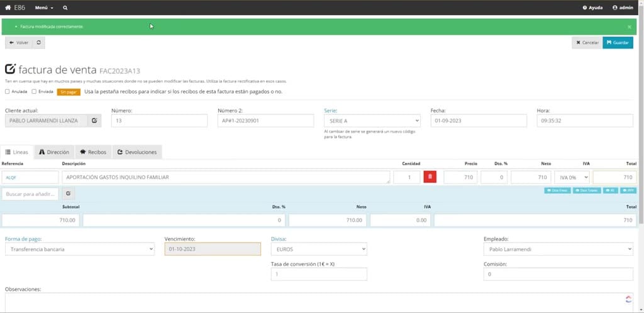Focus the Vencimiento date field
The height and width of the screenshot is (313, 644).
coord(213,249)
